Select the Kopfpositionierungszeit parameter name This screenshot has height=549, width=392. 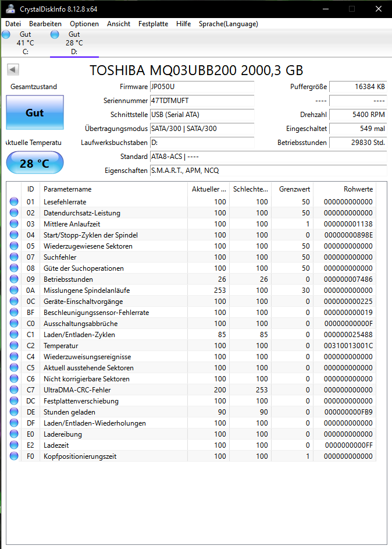[80, 456]
